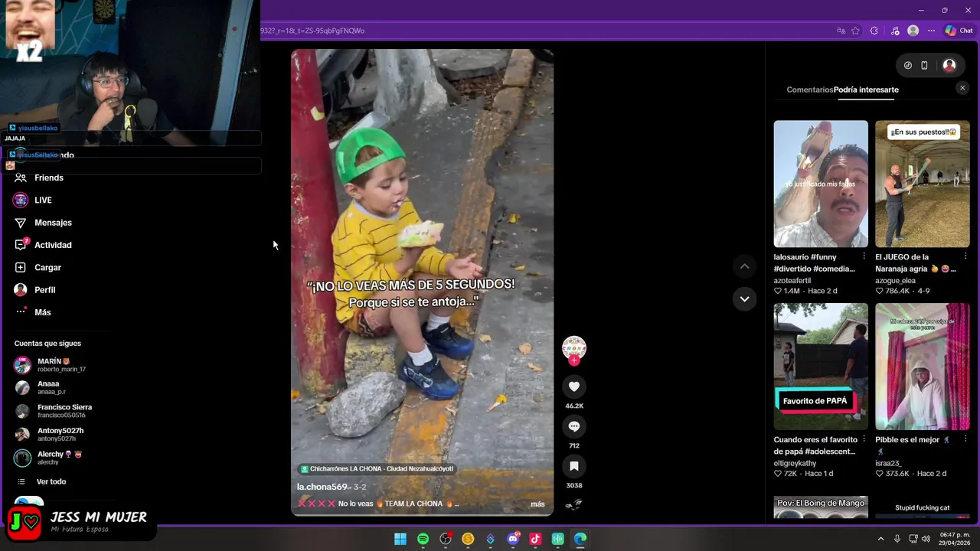980x551 pixels.
Task: Open the Edge browser profile avatar
Action: 913,31
